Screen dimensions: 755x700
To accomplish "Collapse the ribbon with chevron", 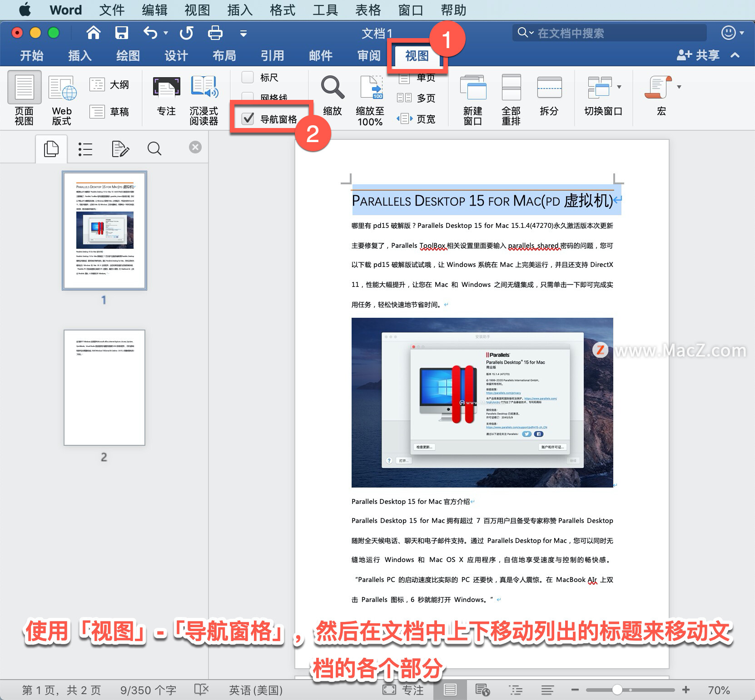I will 735,55.
